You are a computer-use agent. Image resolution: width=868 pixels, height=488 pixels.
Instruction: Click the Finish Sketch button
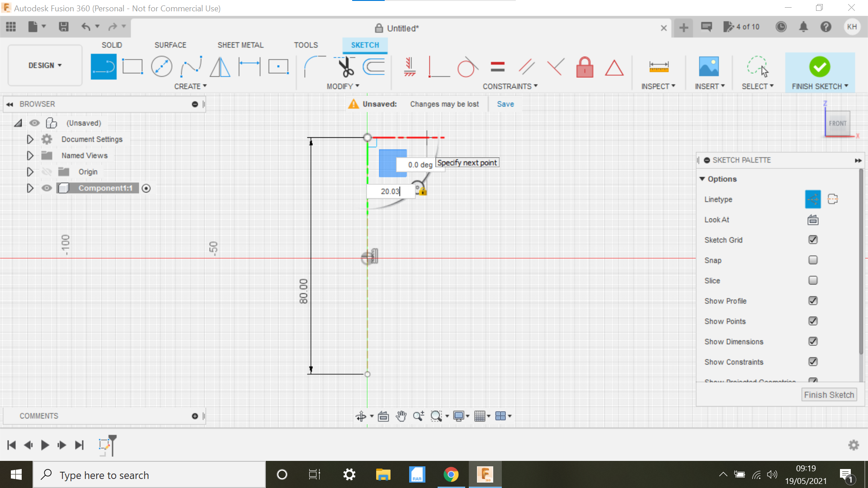(x=820, y=67)
